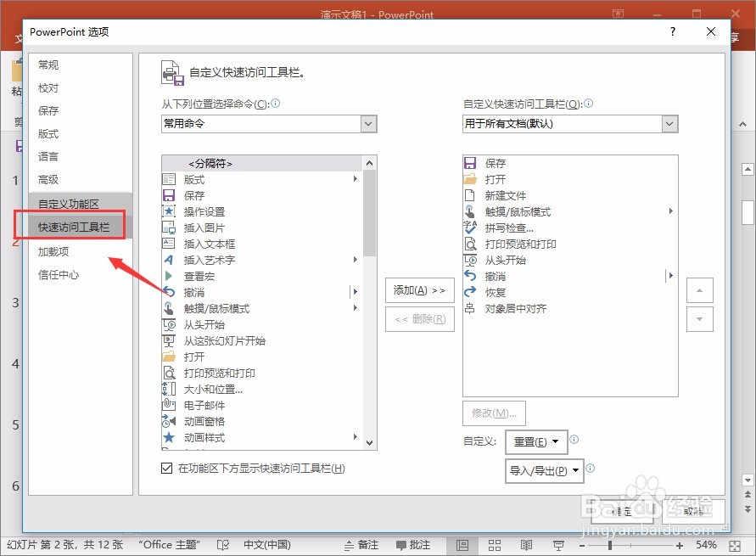Screen dimensions: 756x556
Task: Click the 54% zoom level value
Action: point(706,545)
